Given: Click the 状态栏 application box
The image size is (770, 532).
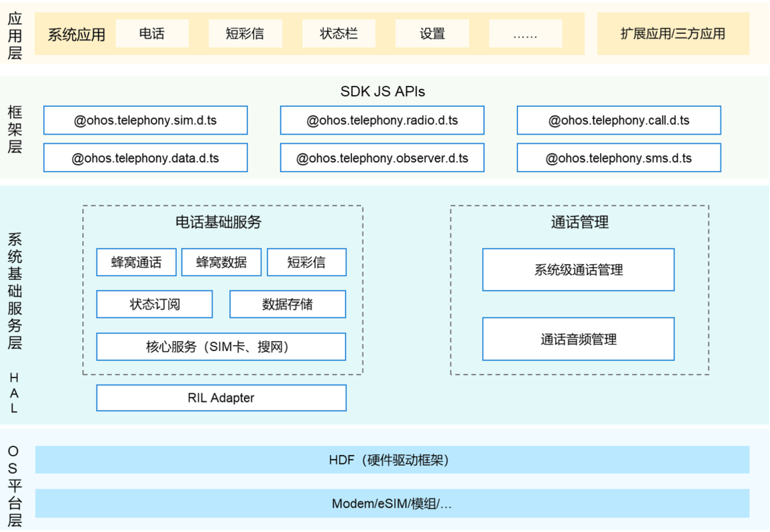Looking at the screenshot, I should pyautogui.click(x=339, y=33).
